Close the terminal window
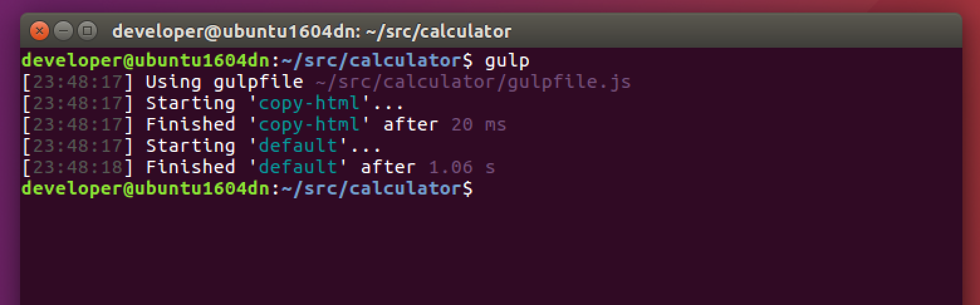The height and width of the screenshot is (305, 980). (40, 30)
